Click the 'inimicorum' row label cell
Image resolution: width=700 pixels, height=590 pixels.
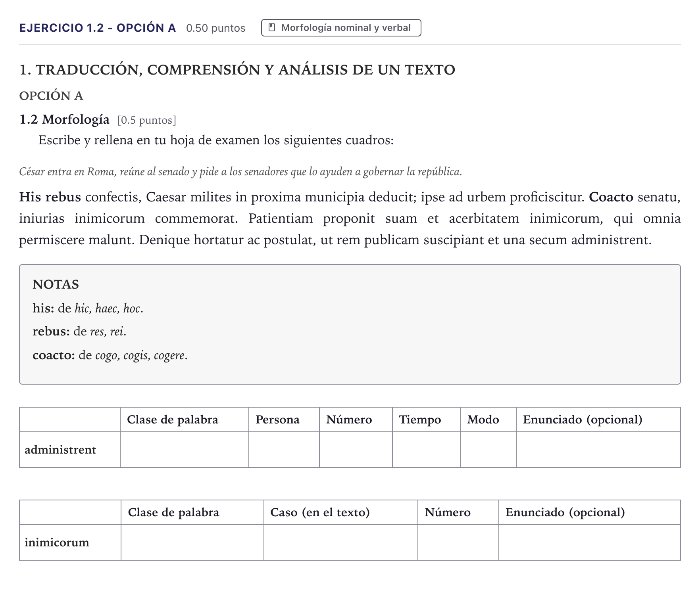70,542
